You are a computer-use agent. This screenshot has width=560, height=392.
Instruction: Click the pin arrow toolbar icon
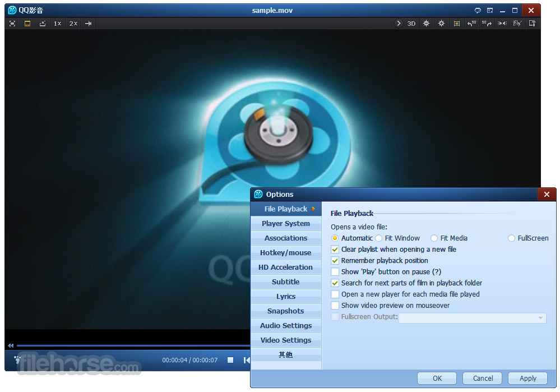(89, 24)
